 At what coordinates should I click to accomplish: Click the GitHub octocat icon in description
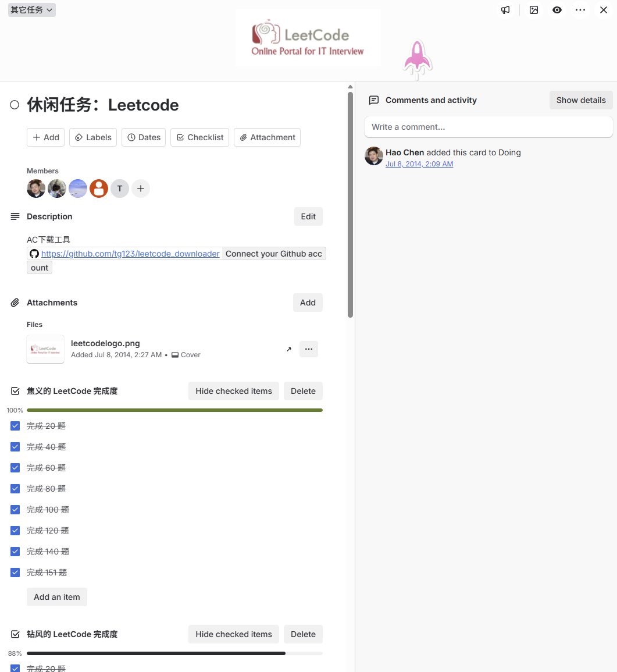(x=34, y=254)
